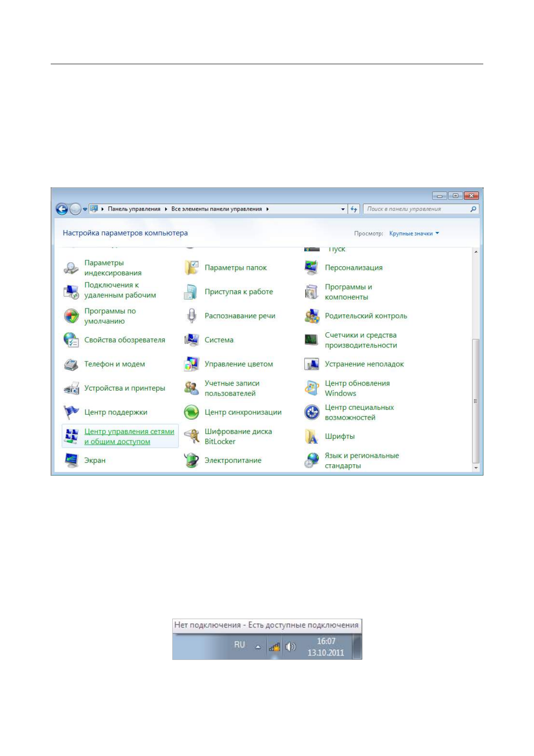Click the Devices and Printers icon
Viewport: 534px width, 756px height.
click(x=71, y=388)
